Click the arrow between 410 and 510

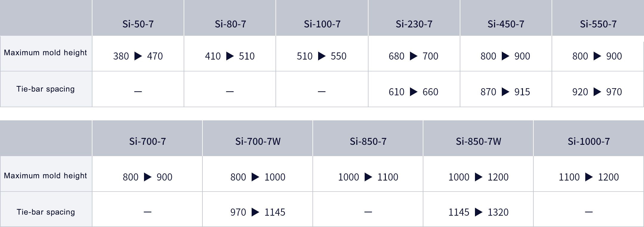pos(230,56)
